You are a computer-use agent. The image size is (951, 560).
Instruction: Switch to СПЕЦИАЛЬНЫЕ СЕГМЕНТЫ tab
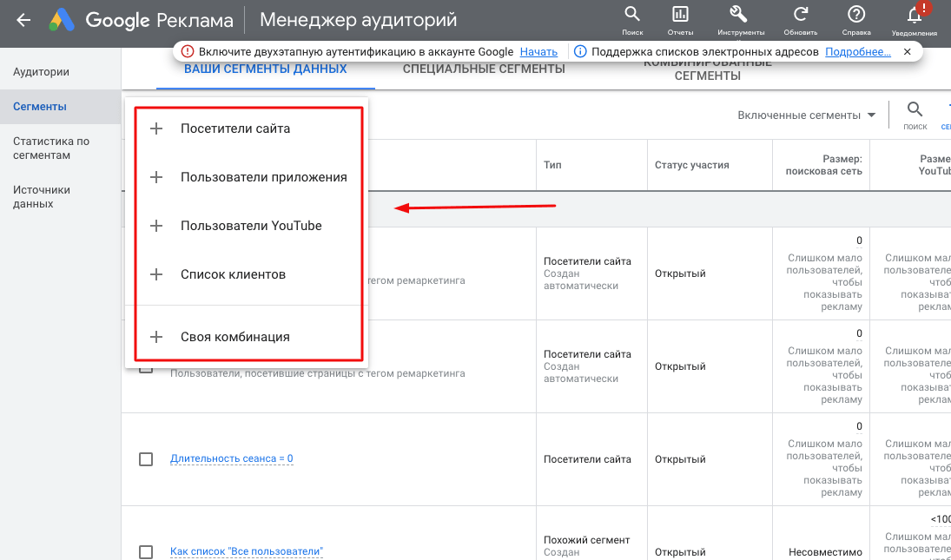(x=484, y=69)
